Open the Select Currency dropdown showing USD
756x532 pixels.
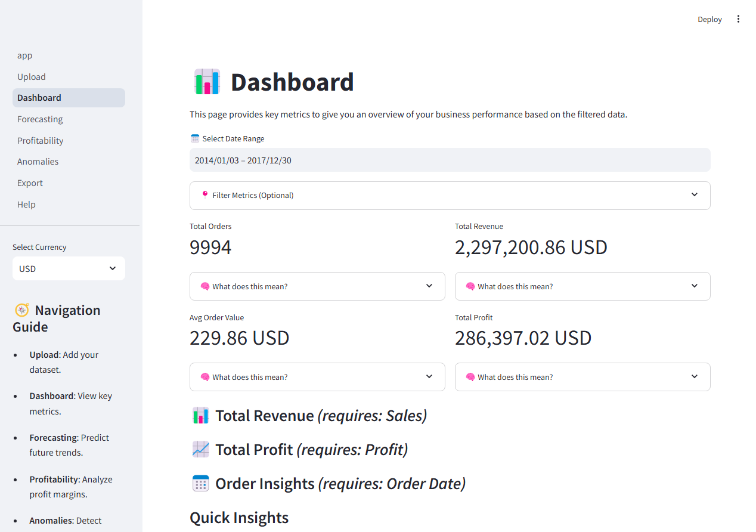pyautogui.click(x=68, y=268)
